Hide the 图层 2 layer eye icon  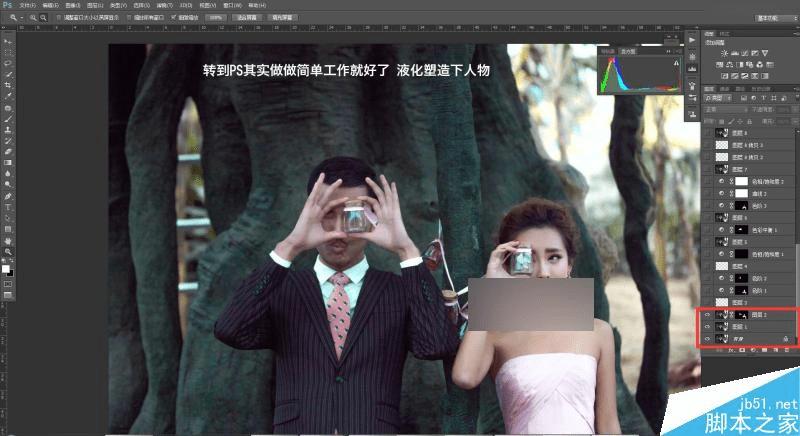pyautogui.click(x=707, y=315)
